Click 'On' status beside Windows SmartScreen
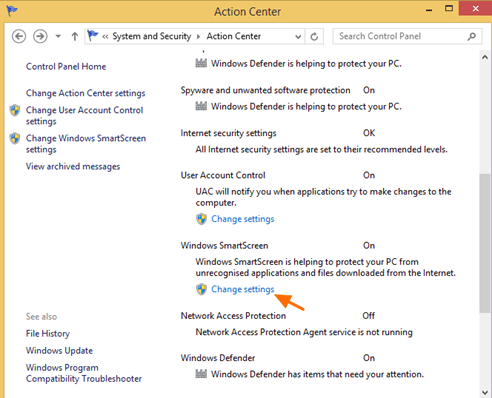 point(369,246)
